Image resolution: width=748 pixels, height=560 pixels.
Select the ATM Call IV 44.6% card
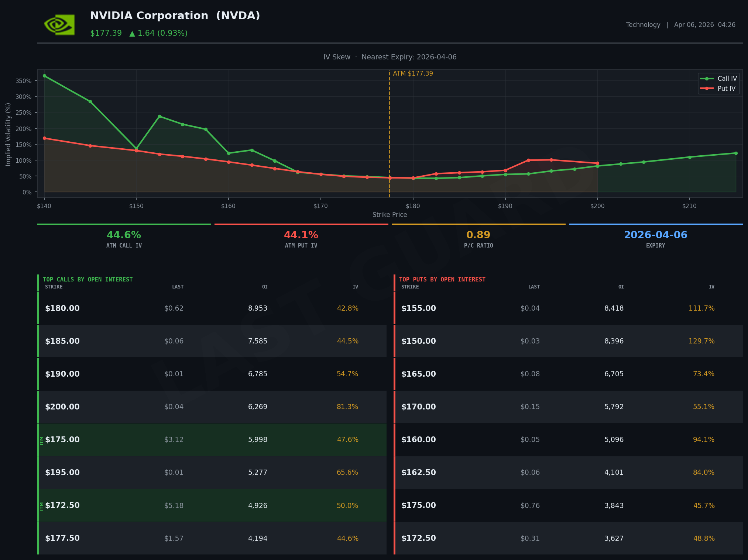coord(124,239)
